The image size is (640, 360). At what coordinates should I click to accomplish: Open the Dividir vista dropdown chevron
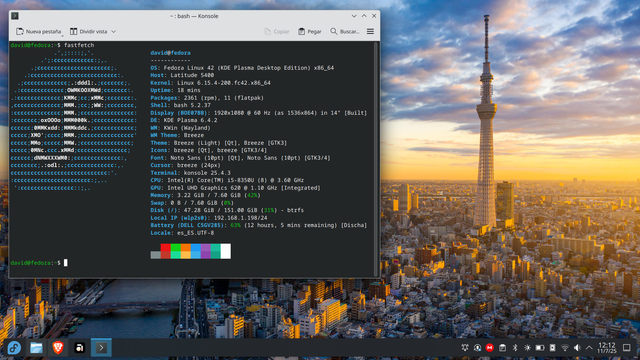tap(113, 31)
